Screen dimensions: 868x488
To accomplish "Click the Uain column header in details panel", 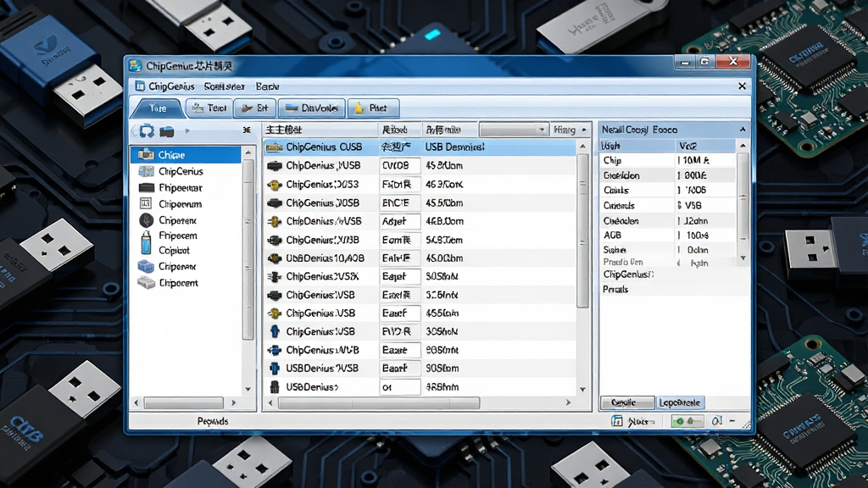I will click(x=637, y=146).
